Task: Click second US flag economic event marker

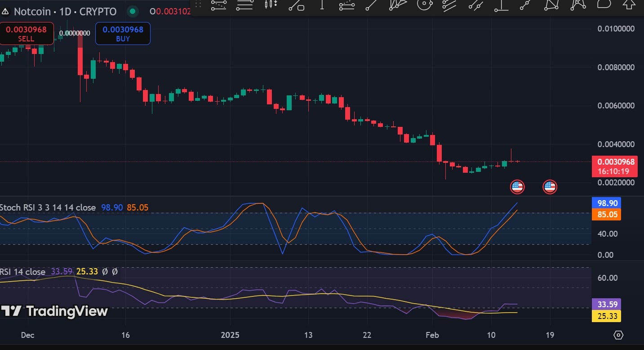Action: (550, 186)
